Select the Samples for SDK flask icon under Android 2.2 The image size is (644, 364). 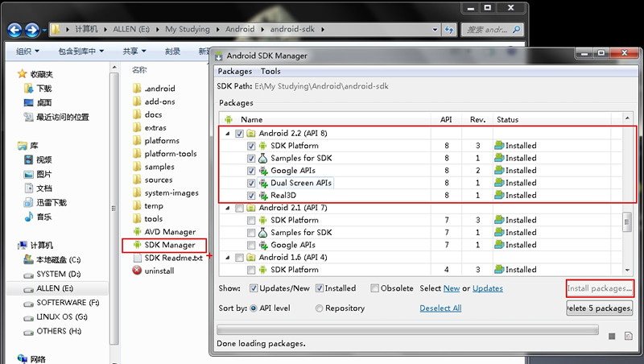click(262, 158)
